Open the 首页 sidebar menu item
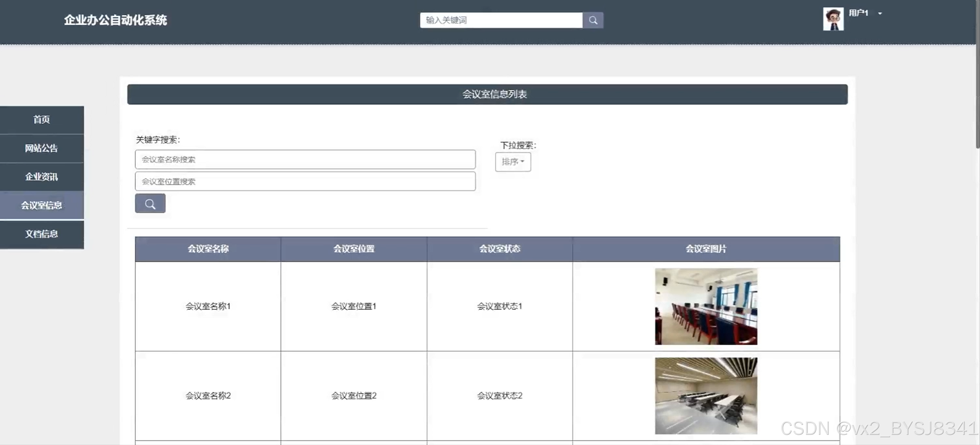The image size is (980, 445). (x=42, y=120)
